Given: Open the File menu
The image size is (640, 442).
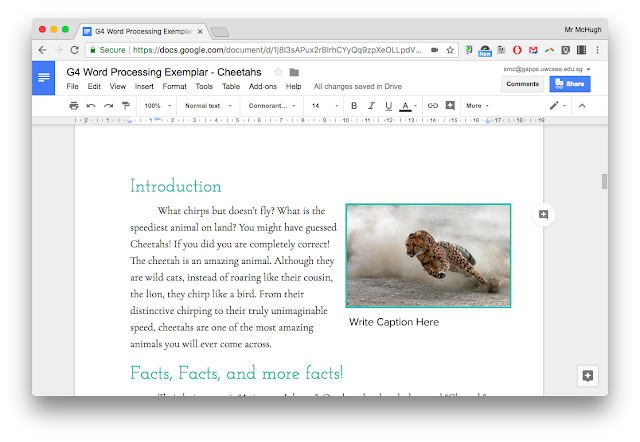Looking at the screenshot, I should pyautogui.click(x=72, y=87).
